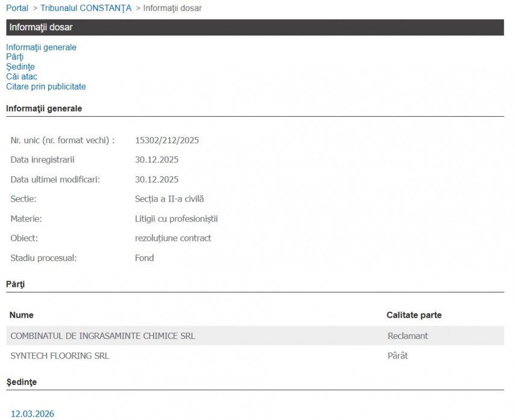Open the Ședințe navigation link near the top
The width and height of the screenshot is (515, 420).
click(x=20, y=66)
